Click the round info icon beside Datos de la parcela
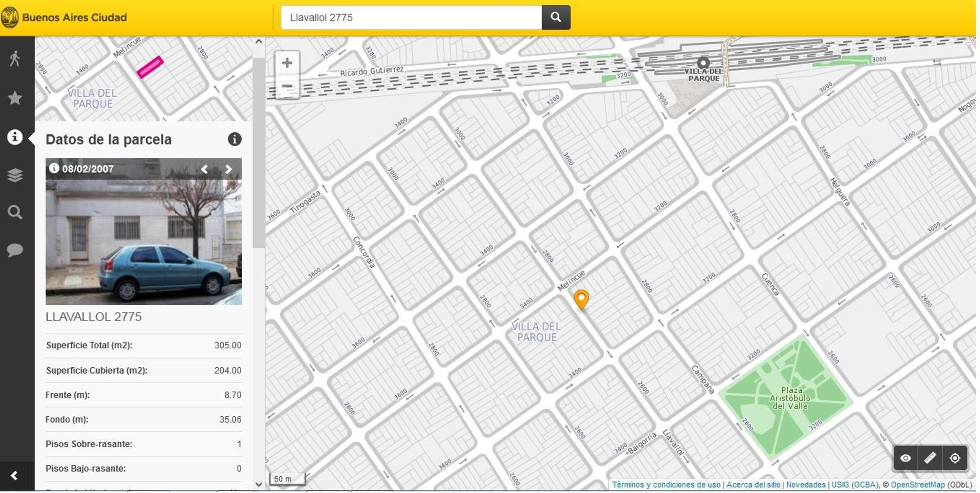 click(x=234, y=139)
